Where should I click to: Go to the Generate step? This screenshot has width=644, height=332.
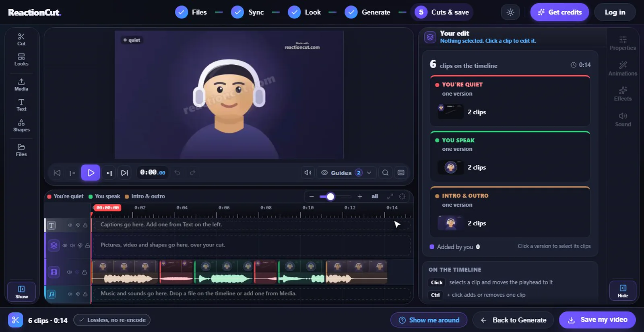point(367,12)
